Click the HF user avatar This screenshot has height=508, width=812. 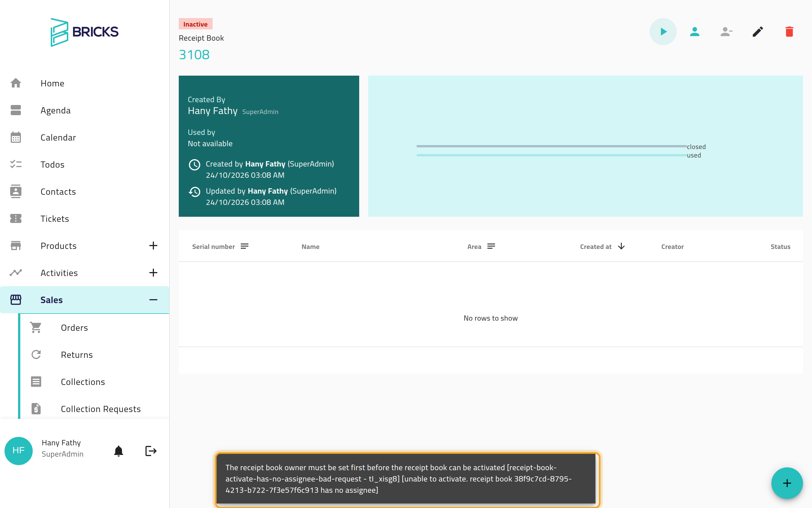(18, 451)
